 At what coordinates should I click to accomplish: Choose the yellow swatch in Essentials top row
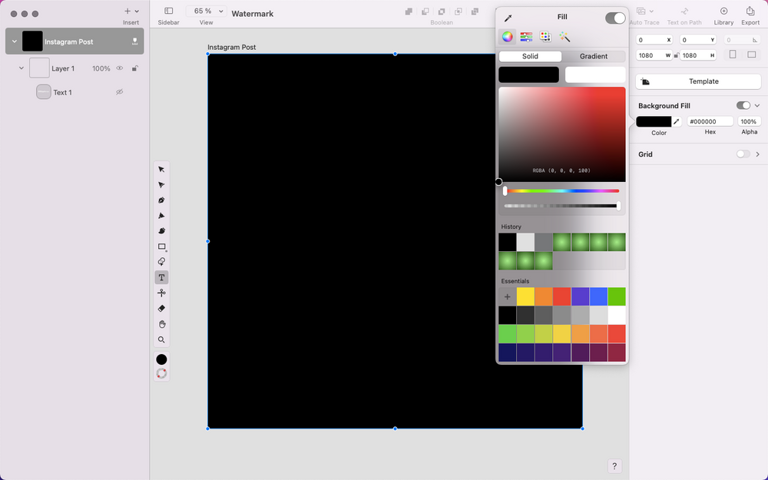(x=526, y=297)
